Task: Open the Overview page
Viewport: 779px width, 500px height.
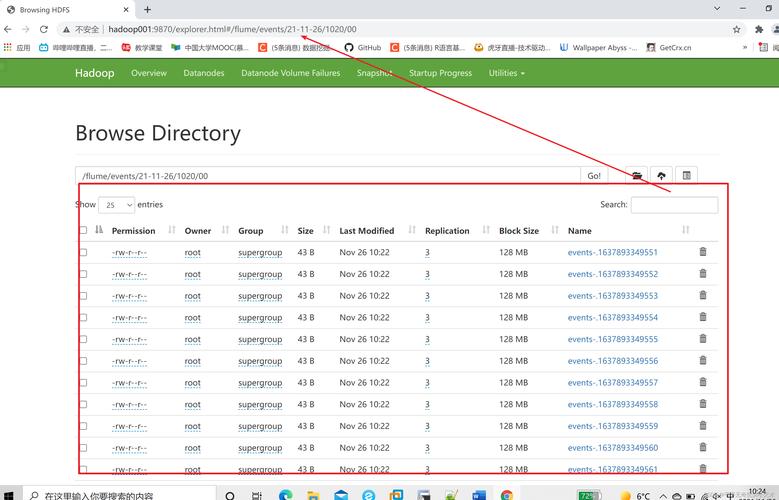Action: point(149,73)
